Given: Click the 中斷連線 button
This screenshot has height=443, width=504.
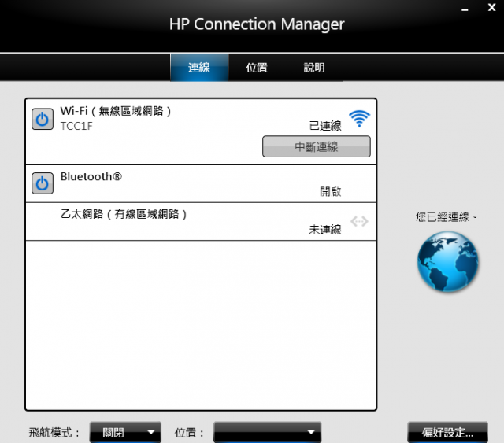Looking at the screenshot, I should pos(317,146).
